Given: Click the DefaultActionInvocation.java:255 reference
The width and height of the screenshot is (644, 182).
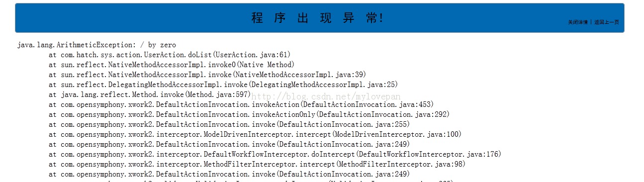Looking at the screenshot, I should click(343, 124).
